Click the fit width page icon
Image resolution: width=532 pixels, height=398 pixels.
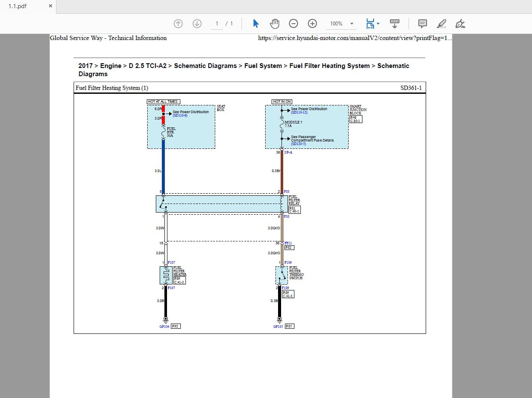(x=370, y=24)
